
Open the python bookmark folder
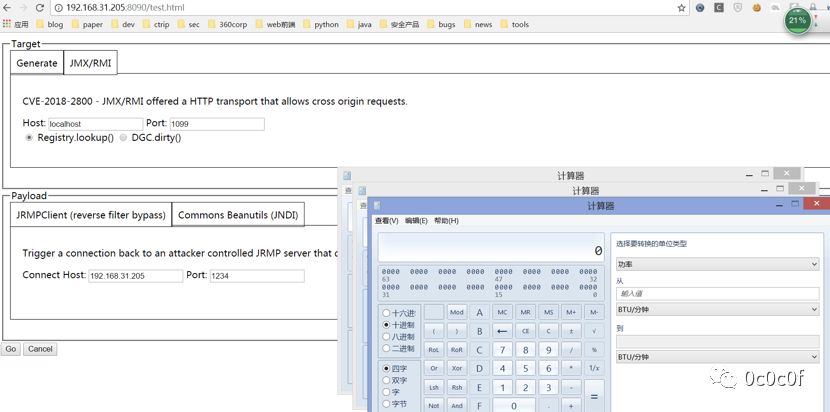click(x=320, y=24)
